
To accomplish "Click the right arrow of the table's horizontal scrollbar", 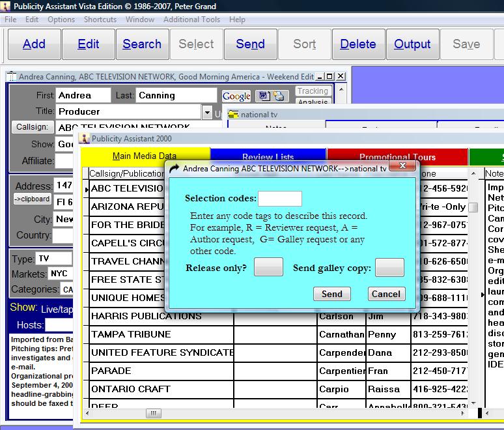I will (463, 413).
